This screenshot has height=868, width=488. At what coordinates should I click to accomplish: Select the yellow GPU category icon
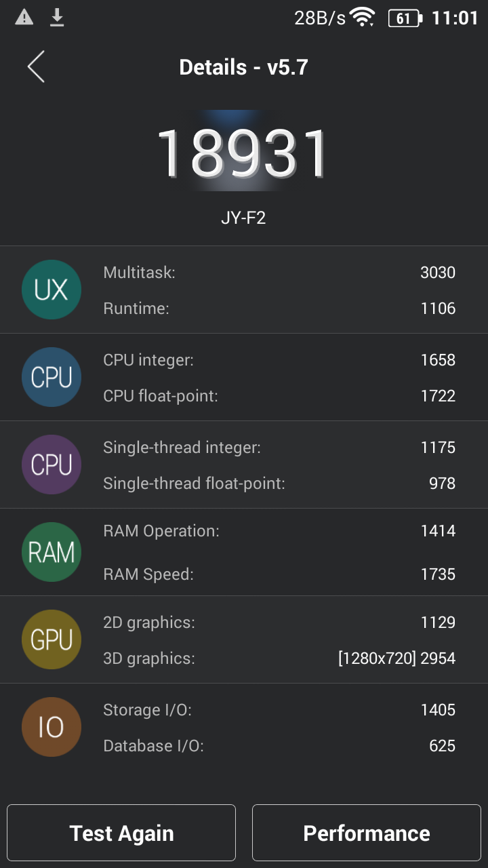coord(52,639)
